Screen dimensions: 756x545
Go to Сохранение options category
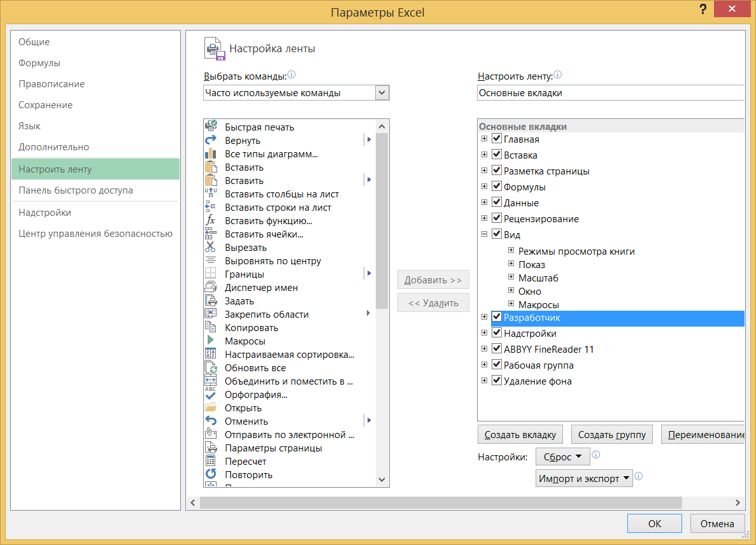96,105
